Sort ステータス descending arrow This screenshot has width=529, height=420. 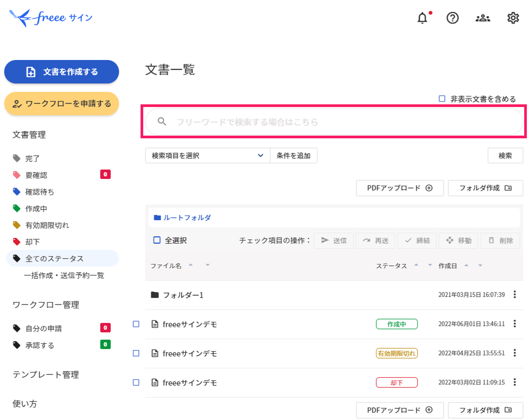(430, 265)
